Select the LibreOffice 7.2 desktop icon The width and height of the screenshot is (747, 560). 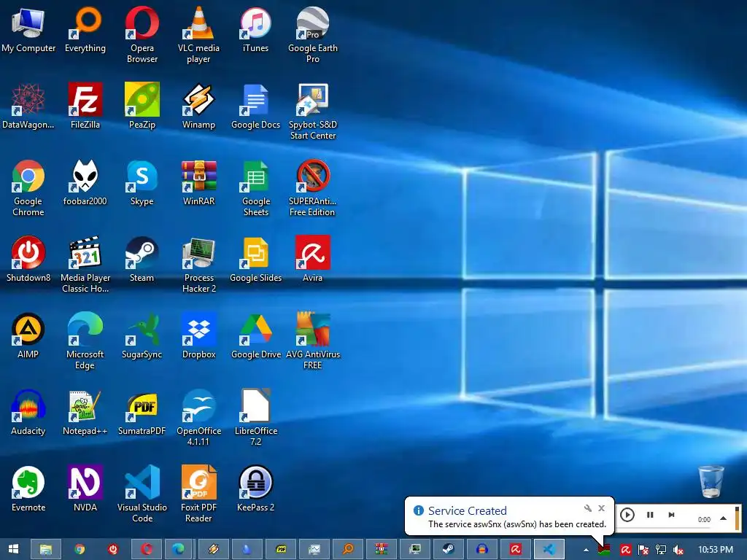(x=256, y=418)
